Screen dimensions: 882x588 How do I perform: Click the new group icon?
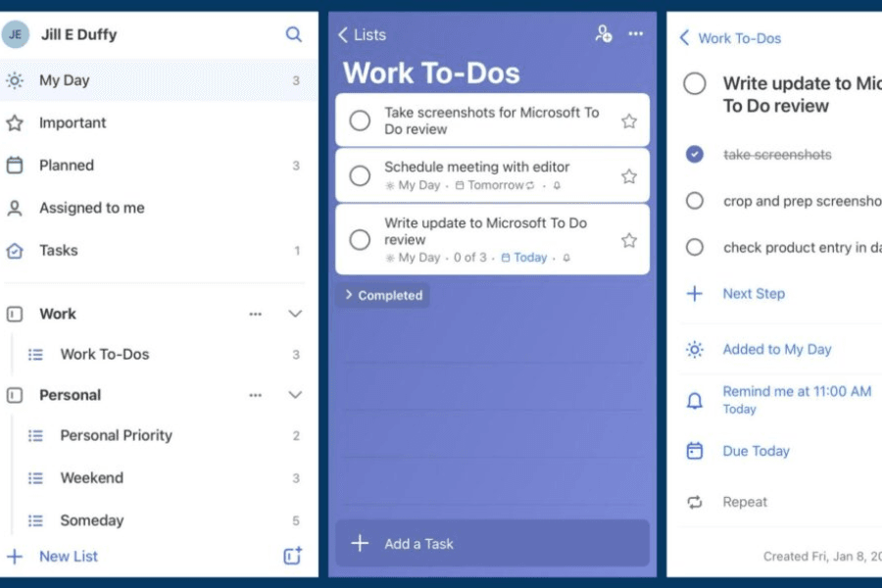tap(292, 556)
